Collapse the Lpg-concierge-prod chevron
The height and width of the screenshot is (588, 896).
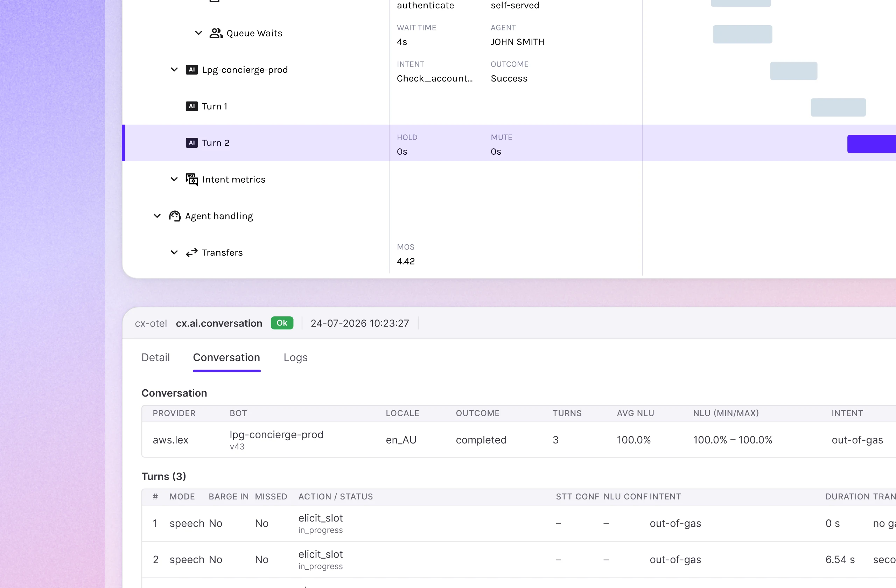174,70
